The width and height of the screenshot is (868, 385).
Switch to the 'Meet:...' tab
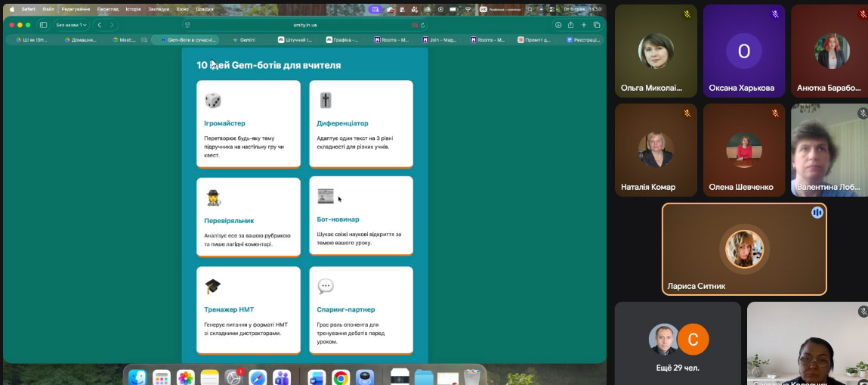(128, 40)
